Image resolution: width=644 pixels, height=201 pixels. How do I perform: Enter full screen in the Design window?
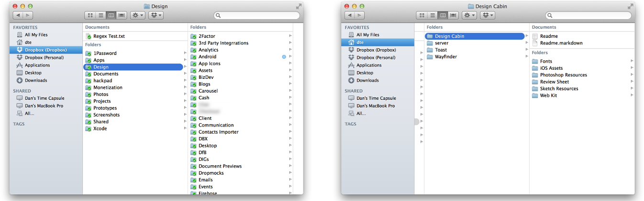point(299,6)
